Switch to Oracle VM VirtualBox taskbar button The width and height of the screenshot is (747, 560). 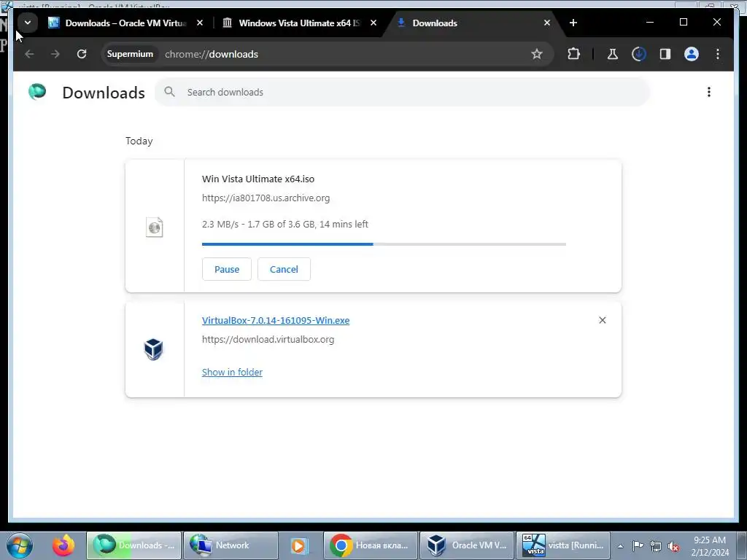coord(467,545)
